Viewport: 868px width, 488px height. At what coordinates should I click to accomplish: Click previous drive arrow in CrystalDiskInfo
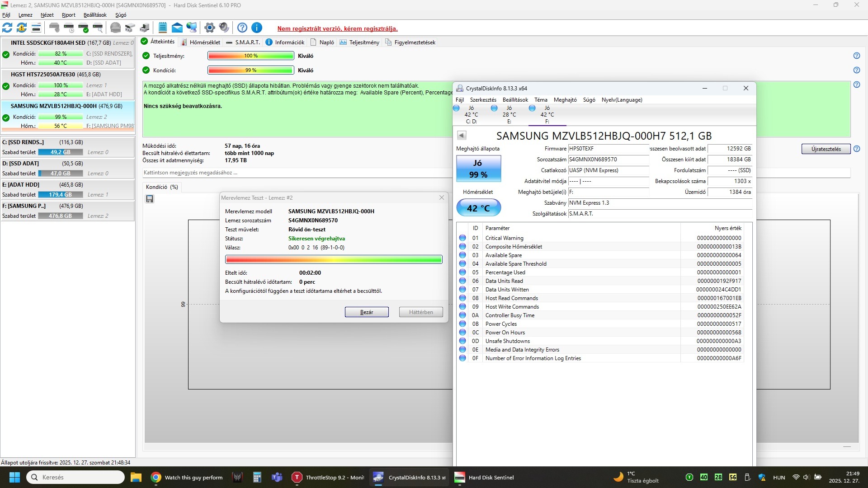tap(462, 135)
